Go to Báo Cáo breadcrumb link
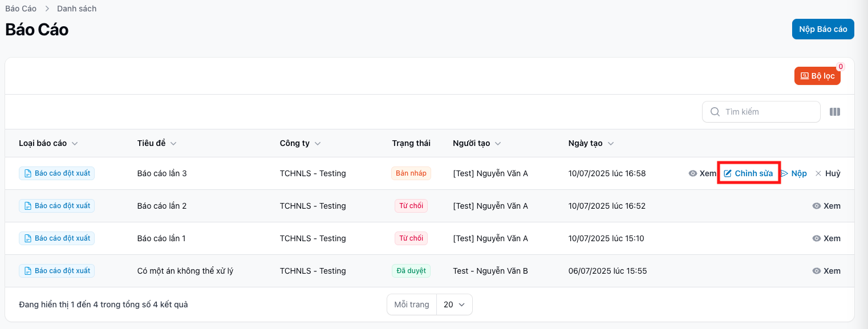This screenshot has width=868, height=329. tap(21, 9)
